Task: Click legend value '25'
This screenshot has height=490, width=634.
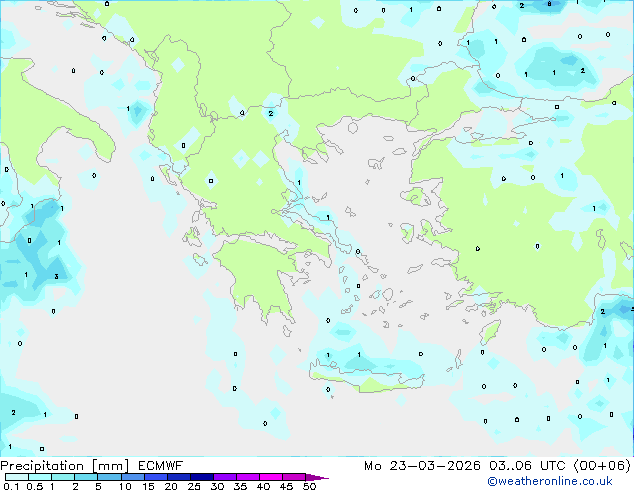Action: [x=194, y=486]
